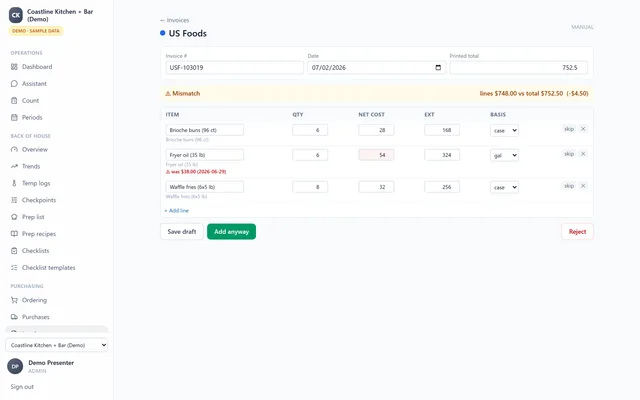Click the Checklist templates list icon
Viewport: 640px width, 400px height.
[14, 268]
